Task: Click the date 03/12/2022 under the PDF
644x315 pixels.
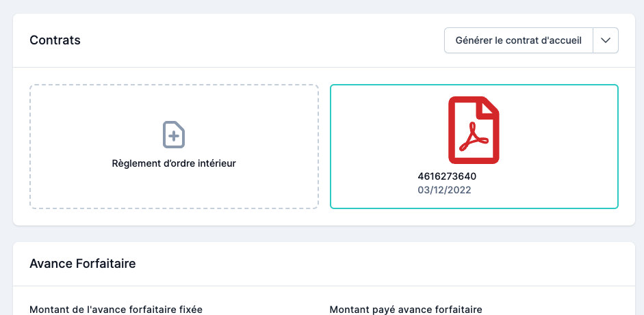Action: tap(444, 190)
